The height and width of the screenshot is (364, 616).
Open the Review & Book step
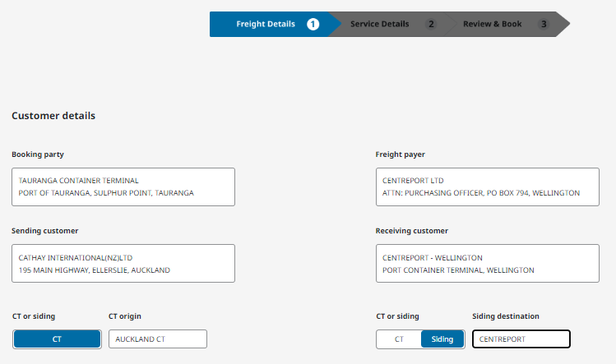click(x=492, y=24)
